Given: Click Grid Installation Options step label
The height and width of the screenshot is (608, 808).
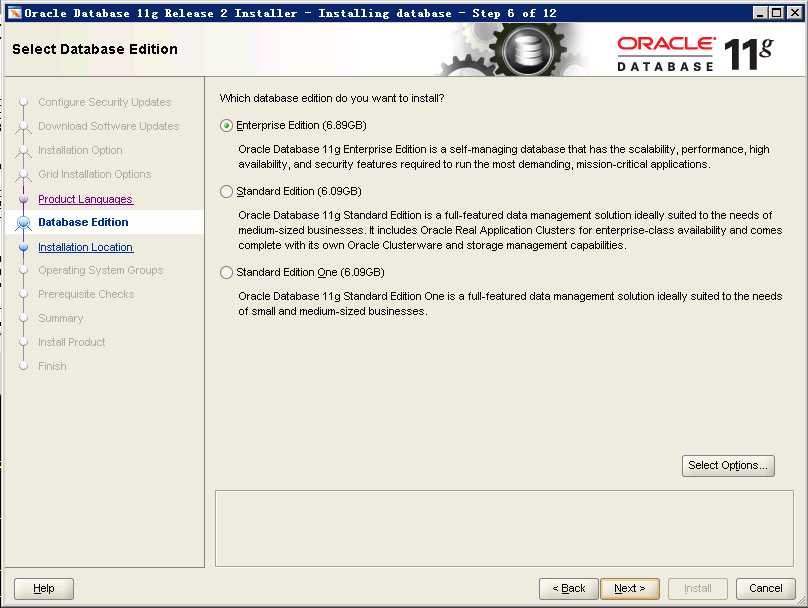Looking at the screenshot, I should 95,175.
